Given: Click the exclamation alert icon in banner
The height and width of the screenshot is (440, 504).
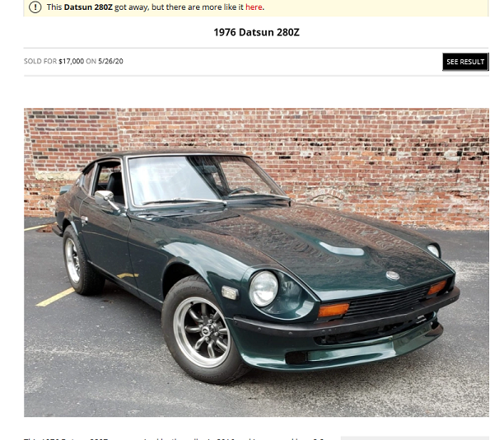Looking at the screenshot, I should [x=35, y=7].
